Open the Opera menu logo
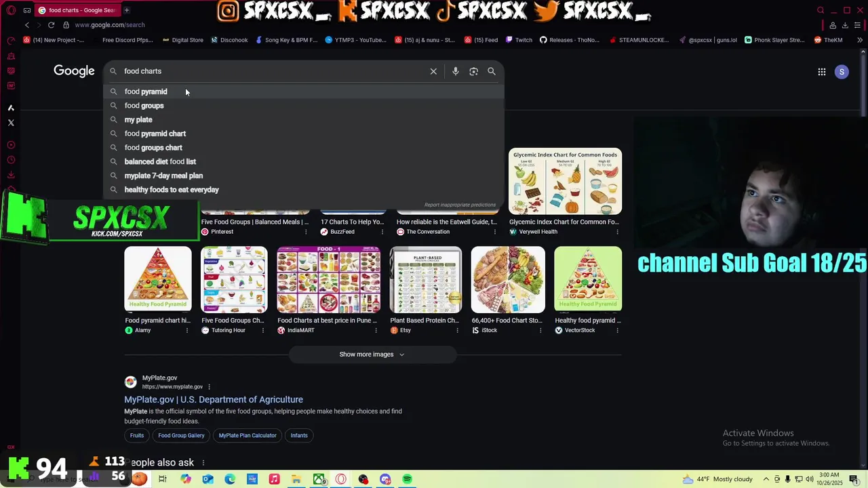 click(x=11, y=10)
